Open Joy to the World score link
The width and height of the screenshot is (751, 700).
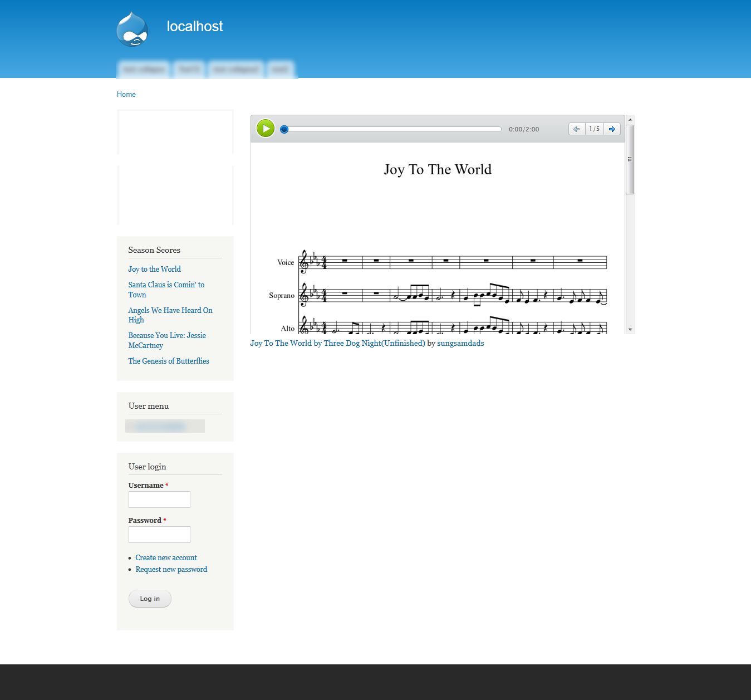(x=155, y=269)
